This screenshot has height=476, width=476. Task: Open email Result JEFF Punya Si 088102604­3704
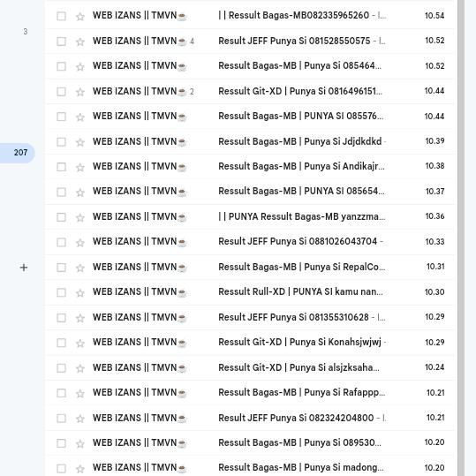click(251, 242)
